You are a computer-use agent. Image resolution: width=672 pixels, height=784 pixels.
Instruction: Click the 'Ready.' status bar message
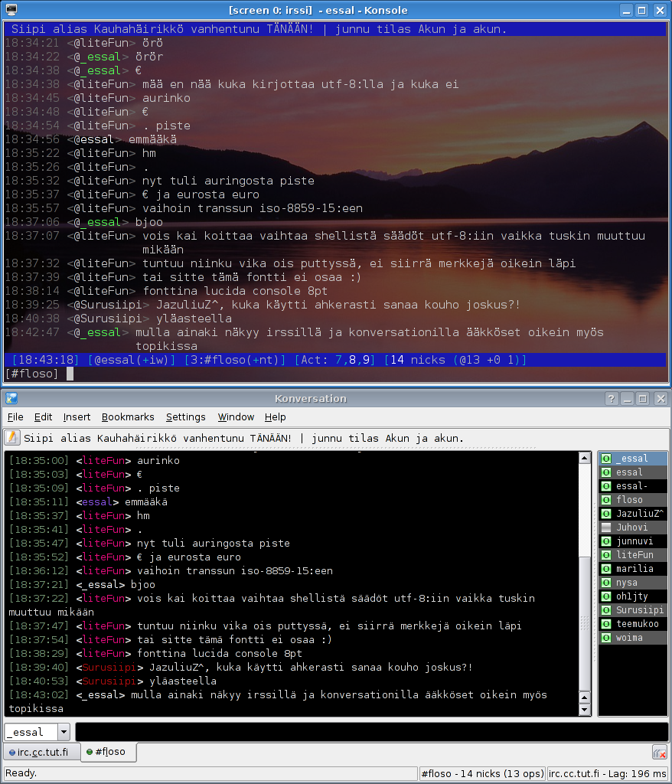[21, 773]
